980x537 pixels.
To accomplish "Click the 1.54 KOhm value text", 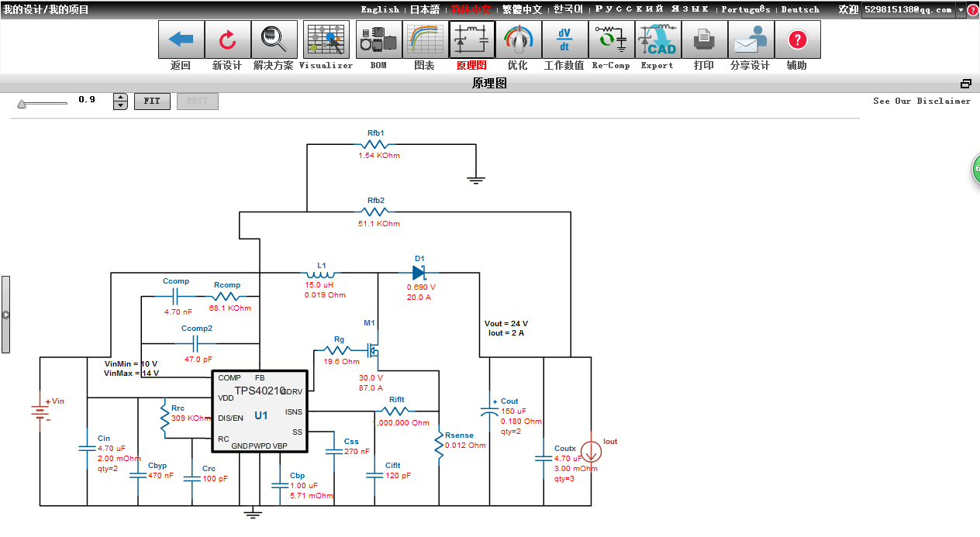I will (379, 156).
